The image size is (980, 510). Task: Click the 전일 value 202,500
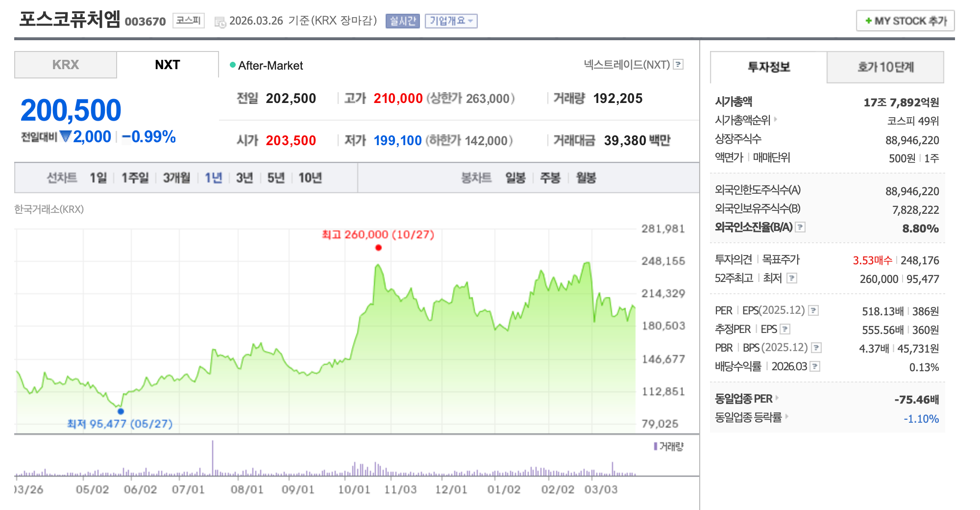tap(291, 99)
